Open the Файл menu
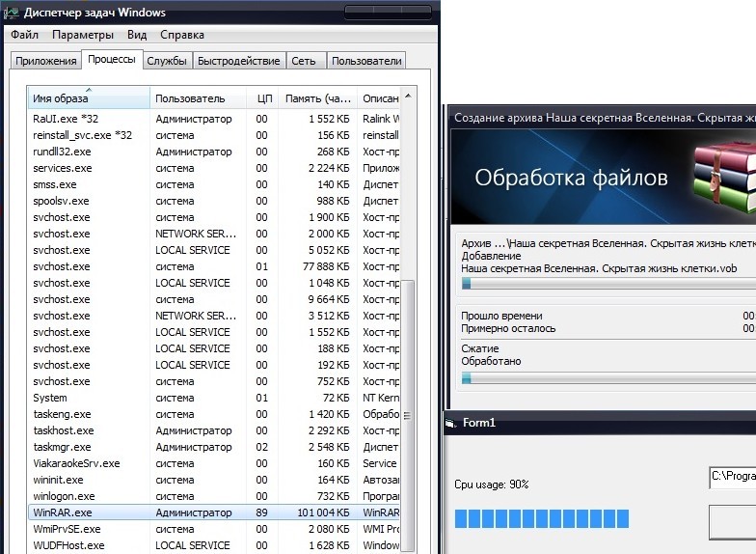This screenshot has width=756, height=554. [x=25, y=35]
